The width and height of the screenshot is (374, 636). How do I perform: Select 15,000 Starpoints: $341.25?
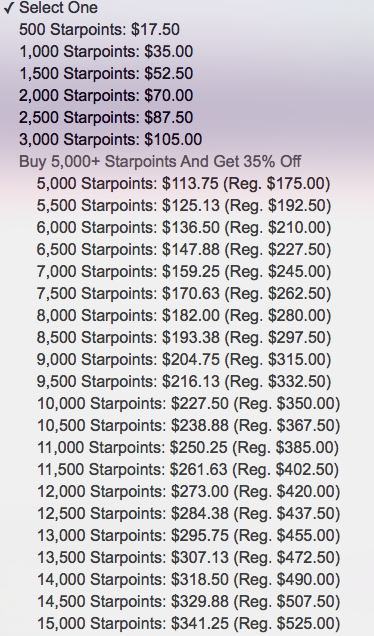187,623
